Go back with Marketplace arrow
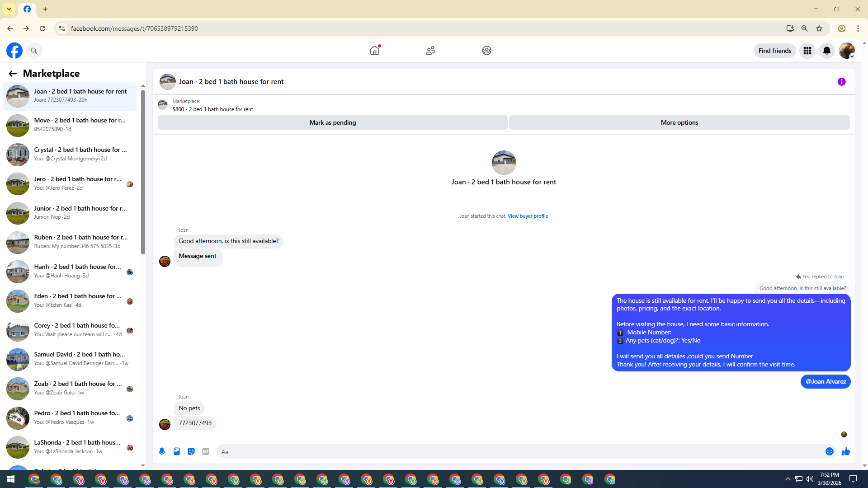Viewport: 868px width, 488px height. 13,74
